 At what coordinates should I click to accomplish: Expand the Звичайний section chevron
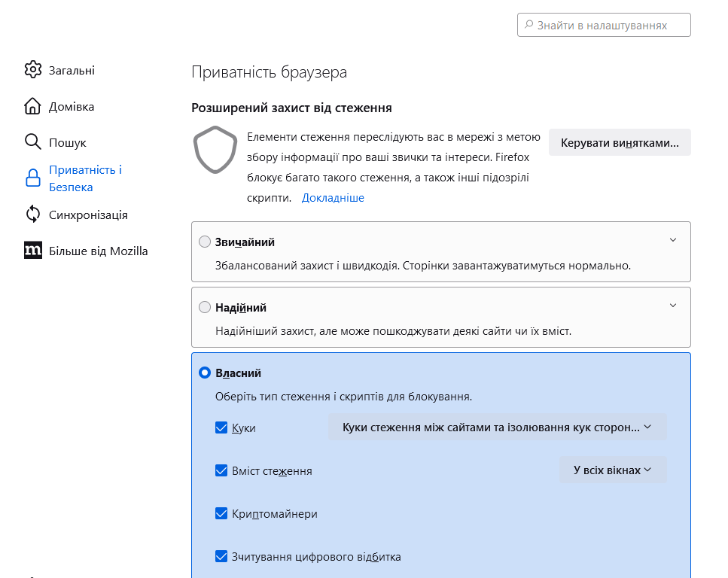click(x=673, y=240)
